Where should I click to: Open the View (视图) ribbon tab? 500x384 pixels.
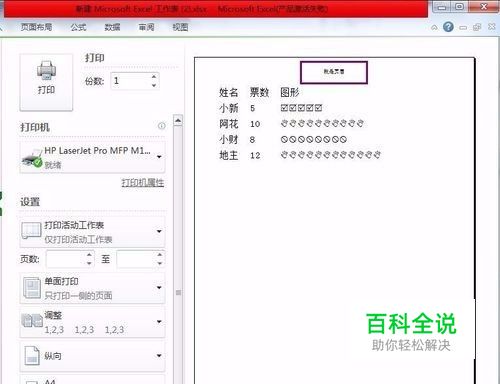pyautogui.click(x=180, y=27)
